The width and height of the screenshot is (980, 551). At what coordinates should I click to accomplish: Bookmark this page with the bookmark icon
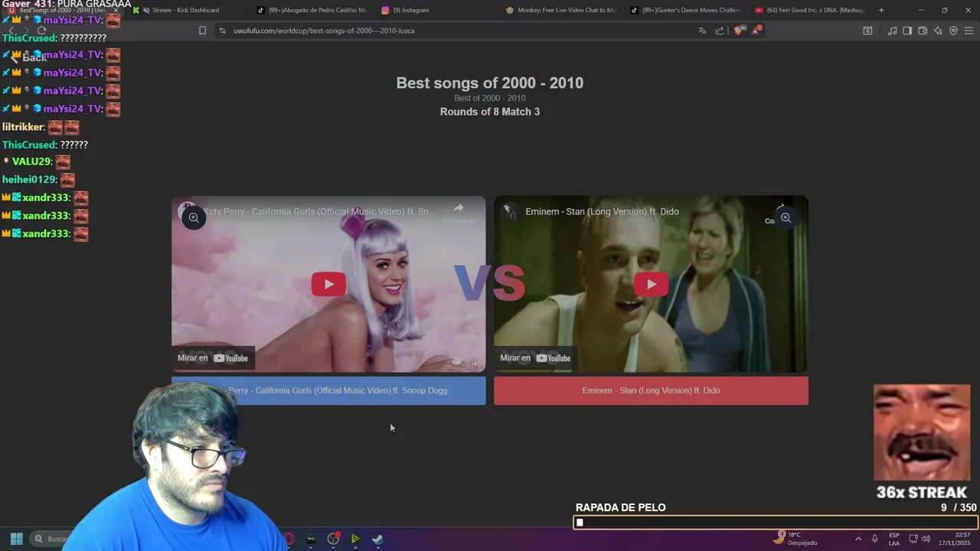click(x=202, y=31)
